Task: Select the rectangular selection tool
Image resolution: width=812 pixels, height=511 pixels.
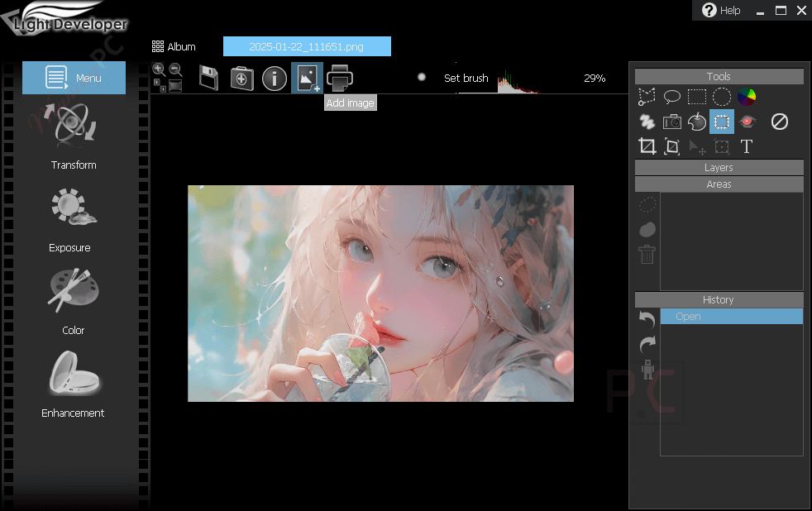Action: pos(696,97)
